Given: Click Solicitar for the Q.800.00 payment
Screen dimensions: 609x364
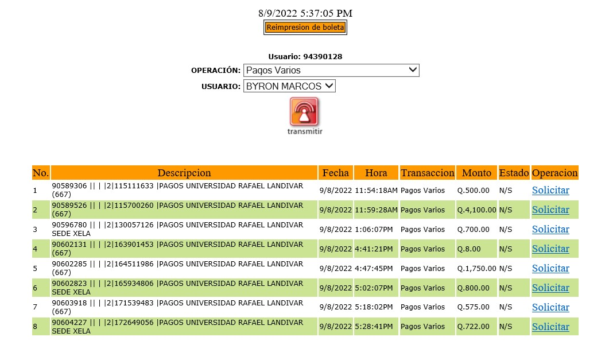Looking at the screenshot, I should tap(550, 288).
